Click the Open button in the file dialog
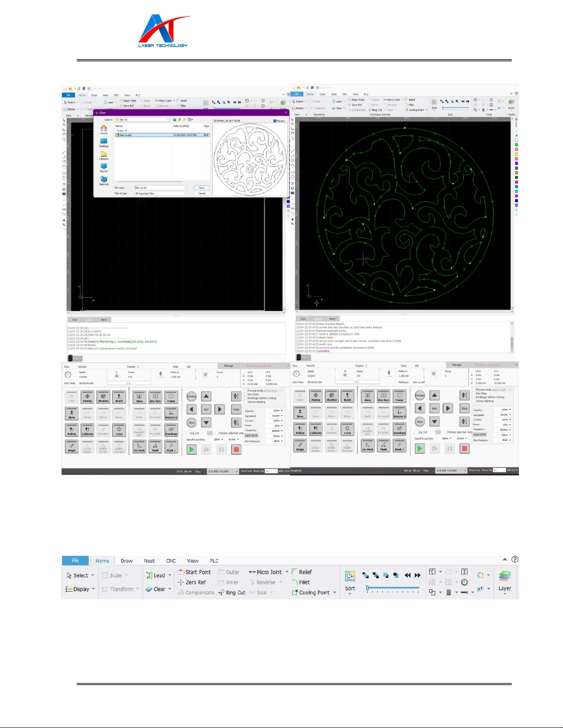Viewport: 563px width, 728px height. point(201,188)
